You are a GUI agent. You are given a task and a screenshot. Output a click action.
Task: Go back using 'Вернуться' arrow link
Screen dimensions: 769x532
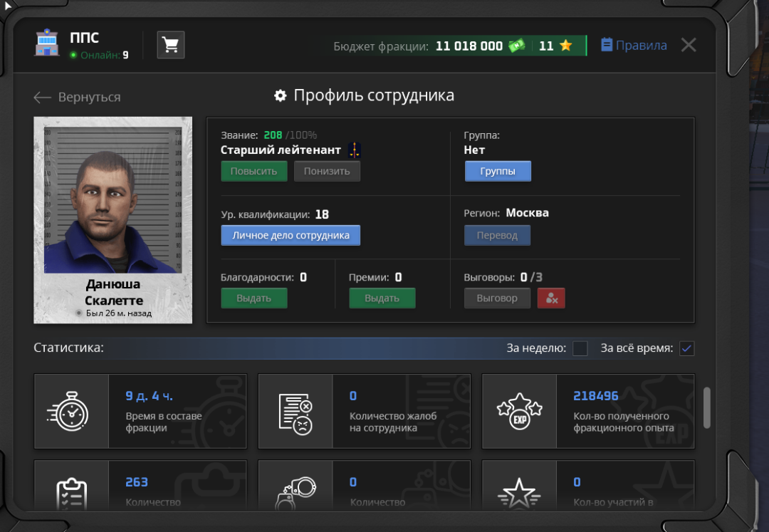(77, 97)
